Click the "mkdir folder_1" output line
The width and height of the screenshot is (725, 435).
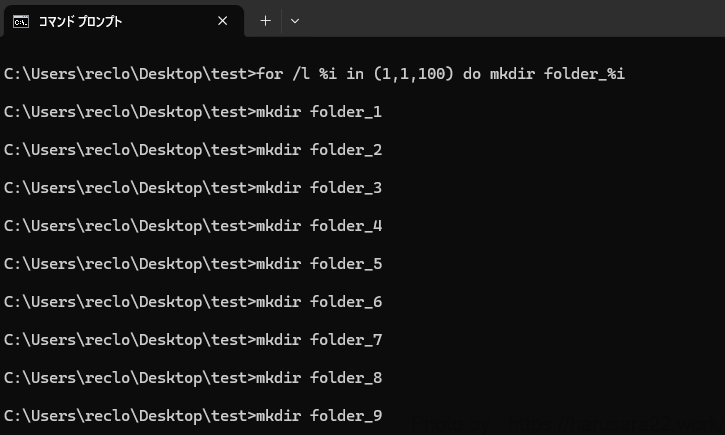[319, 112]
